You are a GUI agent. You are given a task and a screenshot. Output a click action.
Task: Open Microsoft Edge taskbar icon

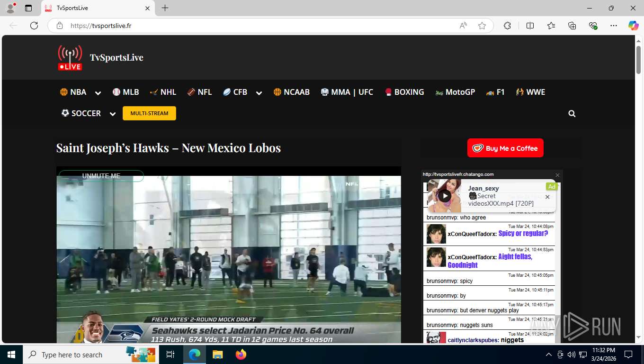(194, 355)
